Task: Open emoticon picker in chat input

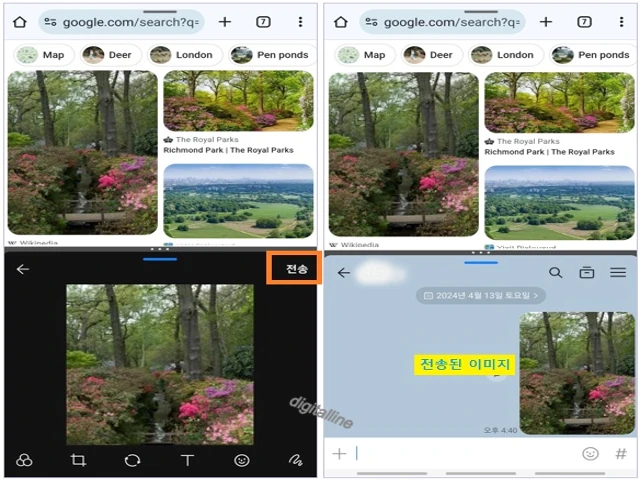Action: click(590, 453)
